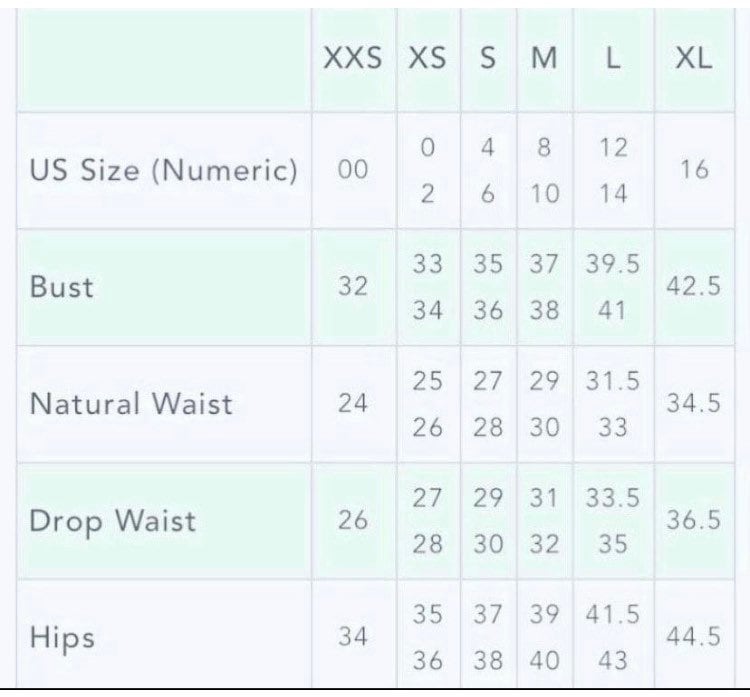Select the M size column header
Screen dimensions: 750x697
point(544,59)
